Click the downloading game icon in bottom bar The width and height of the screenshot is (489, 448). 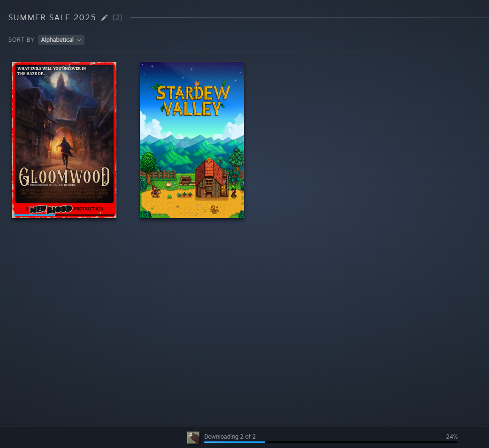193,437
